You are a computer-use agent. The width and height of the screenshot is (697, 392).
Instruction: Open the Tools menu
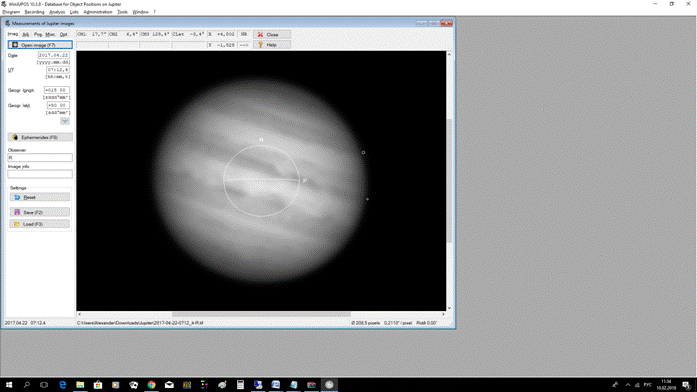click(122, 12)
